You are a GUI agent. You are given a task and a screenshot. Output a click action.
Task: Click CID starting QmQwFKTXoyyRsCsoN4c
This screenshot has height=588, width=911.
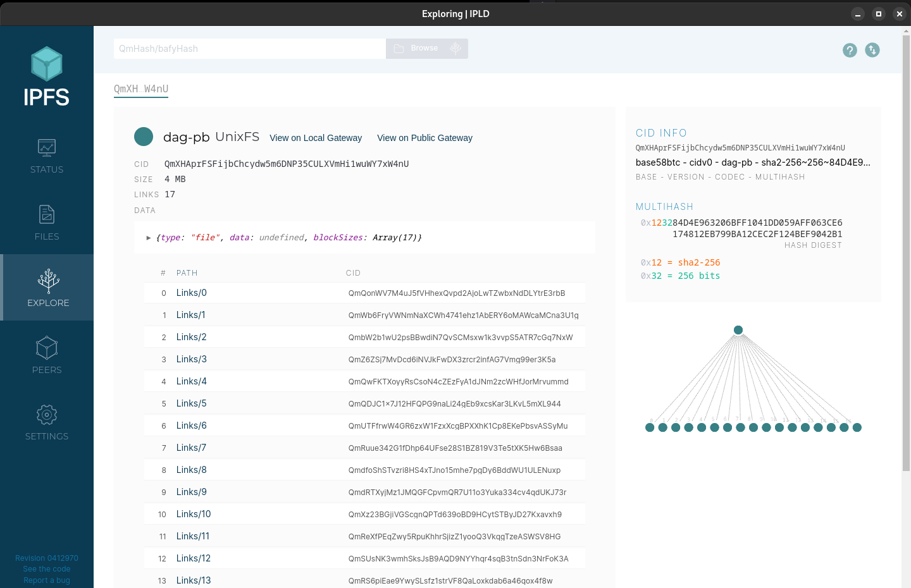[x=459, y=382]
